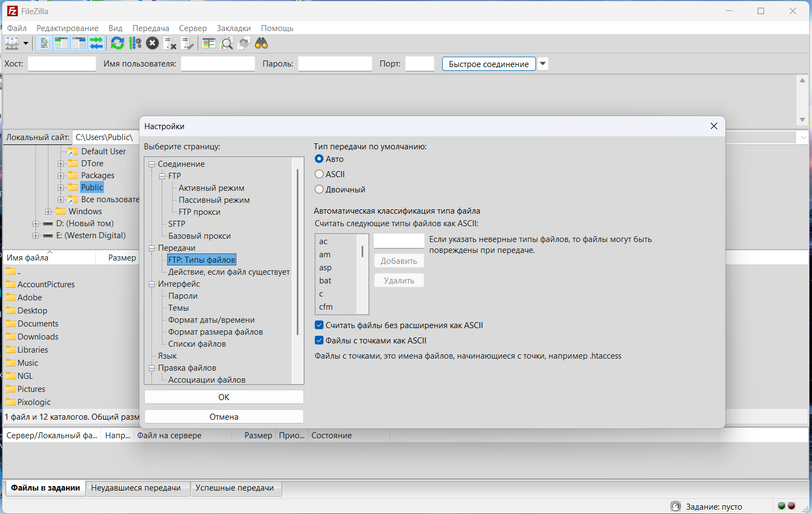Toggle transfer queue display icon
Screen dimensions: 812x514
click(96, 43)
